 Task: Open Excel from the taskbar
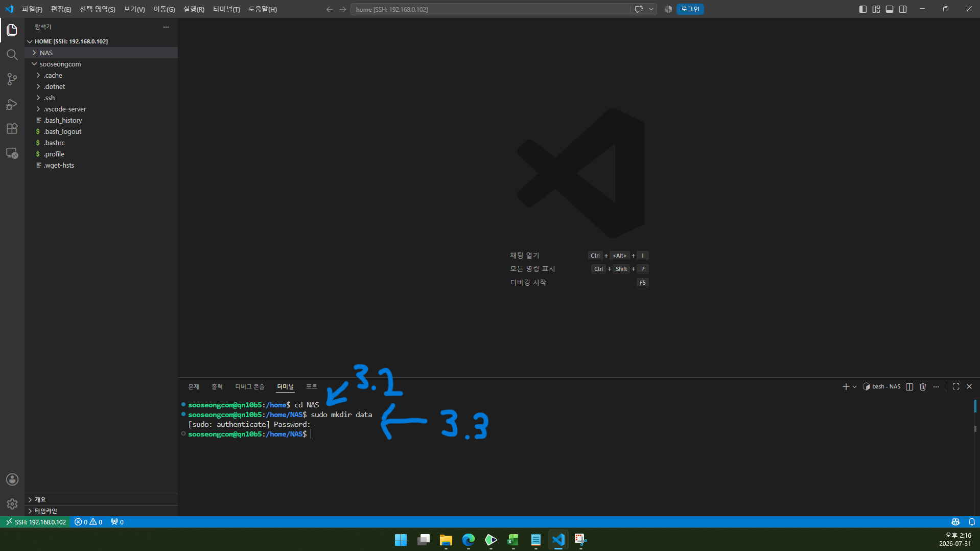(x=514, y=540)
